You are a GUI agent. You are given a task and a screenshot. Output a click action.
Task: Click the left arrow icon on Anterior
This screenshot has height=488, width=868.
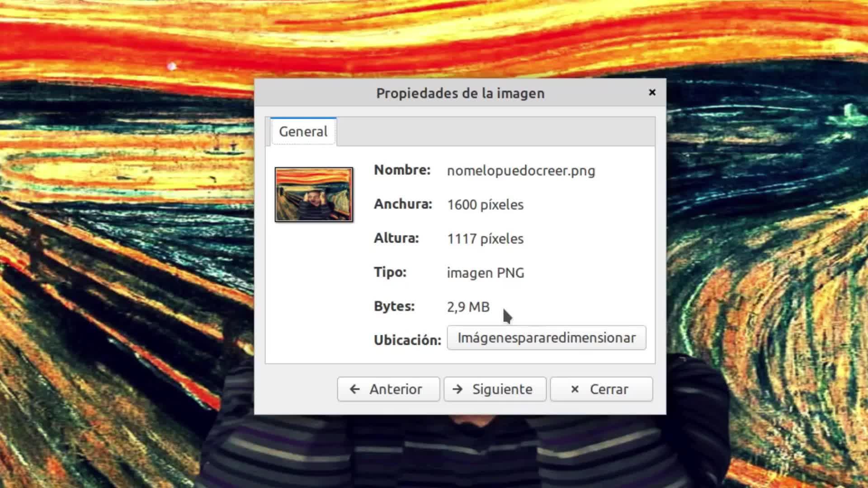click(355, 389)
